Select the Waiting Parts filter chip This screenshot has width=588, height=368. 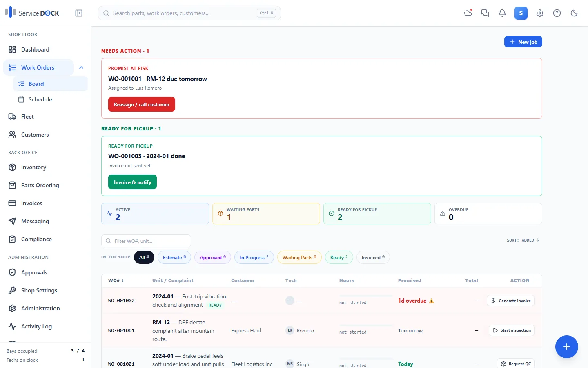pos(299,257)
